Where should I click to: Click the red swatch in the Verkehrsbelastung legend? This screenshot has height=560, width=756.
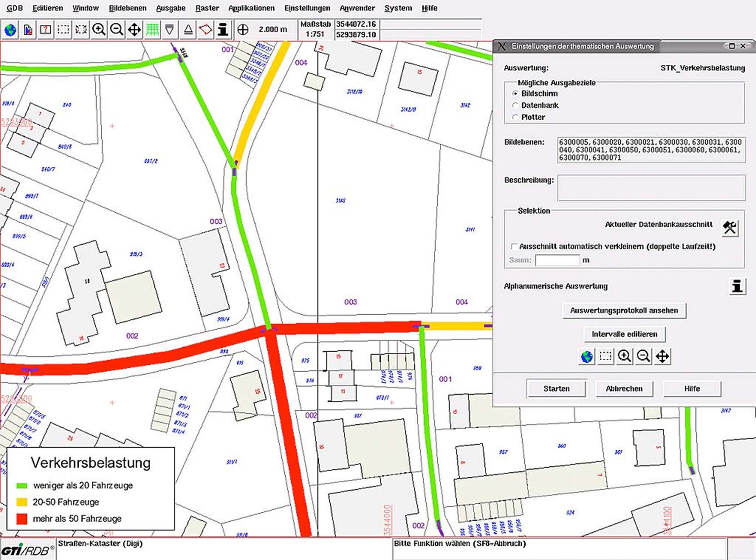click(x=22, y=518)
